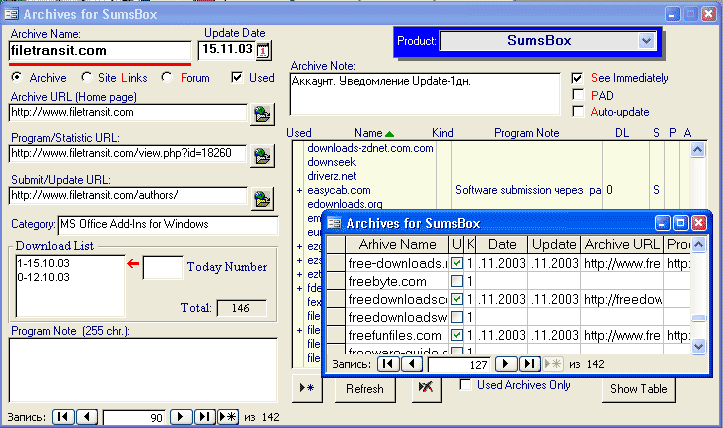Open the Update Date calendar picker
Image resolution: width=723 pixels, height=428 pixels.
(264, 50)
